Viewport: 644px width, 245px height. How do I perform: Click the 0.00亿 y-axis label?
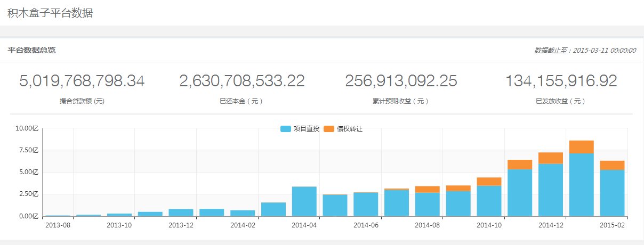[x=29, y=216]
